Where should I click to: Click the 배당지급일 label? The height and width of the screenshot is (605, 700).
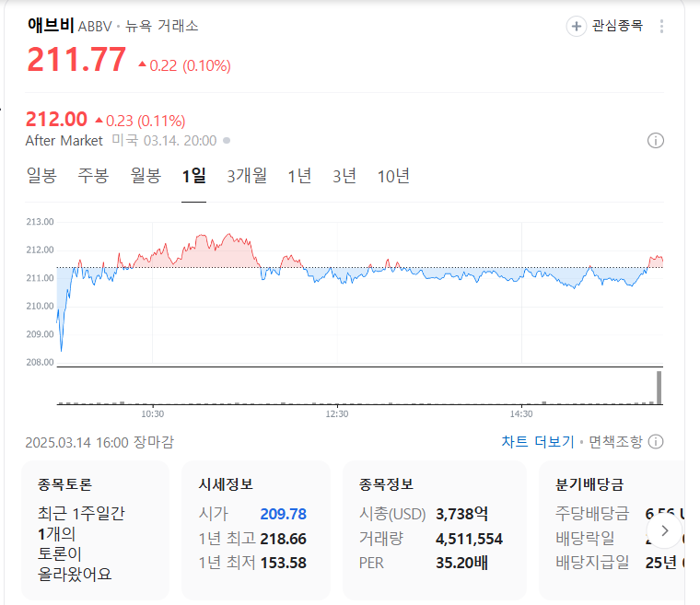[x=592, y=563]
